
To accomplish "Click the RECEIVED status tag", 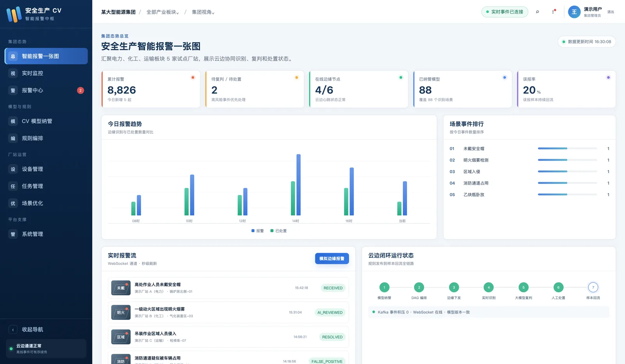I will pyautogui.click(x=333, y=288).
